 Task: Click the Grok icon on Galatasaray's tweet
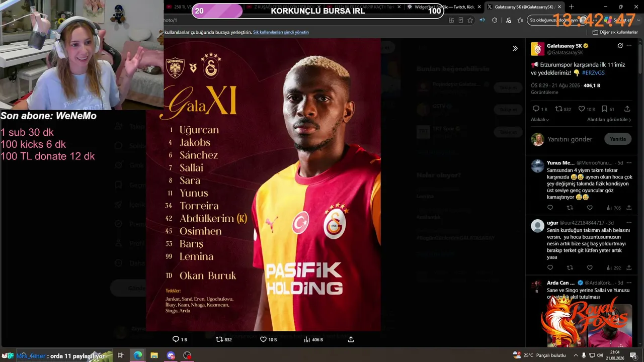click(x=620, y=46)
